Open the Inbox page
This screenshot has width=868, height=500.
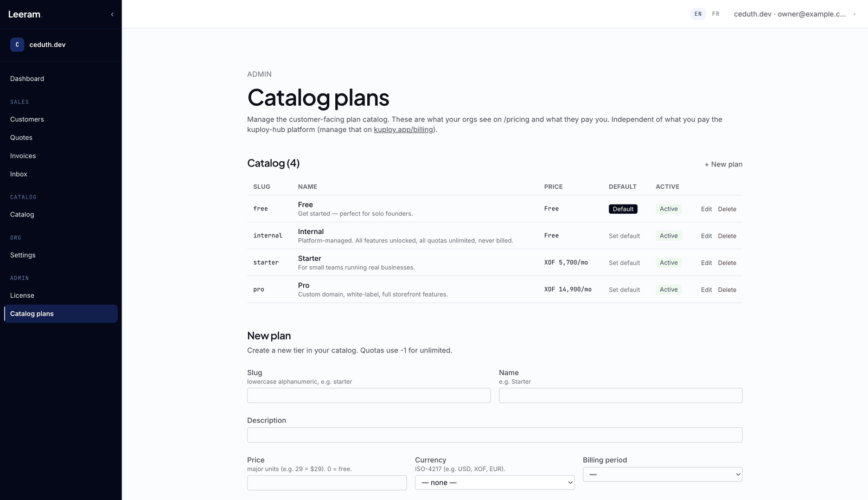pyautogui.click(x=61, y=174)
